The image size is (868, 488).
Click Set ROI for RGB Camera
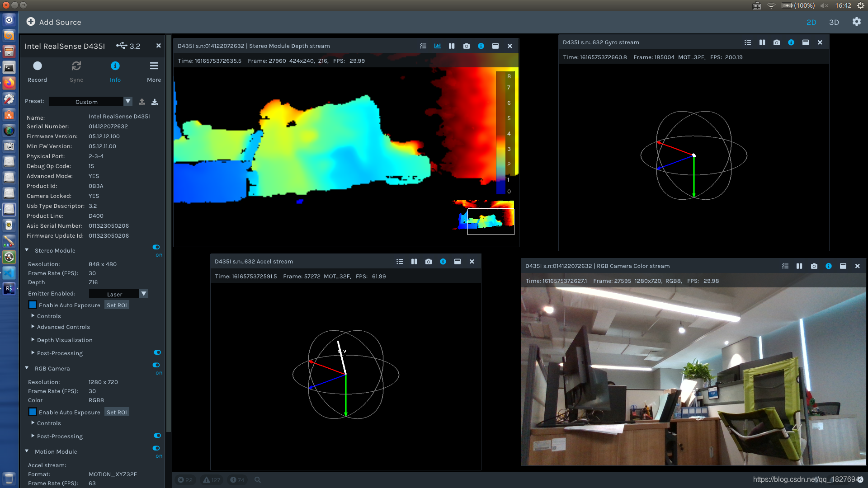pos(117,412)
